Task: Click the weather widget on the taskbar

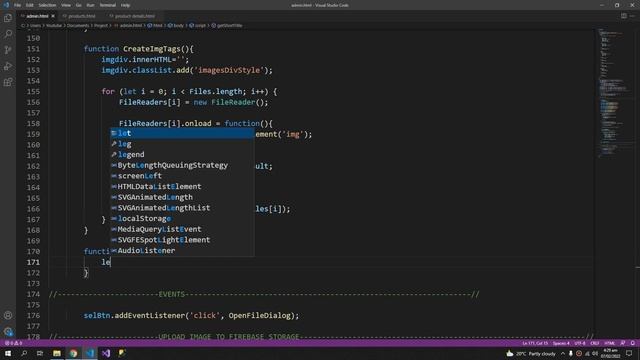Action: click(x=531, y=353)
